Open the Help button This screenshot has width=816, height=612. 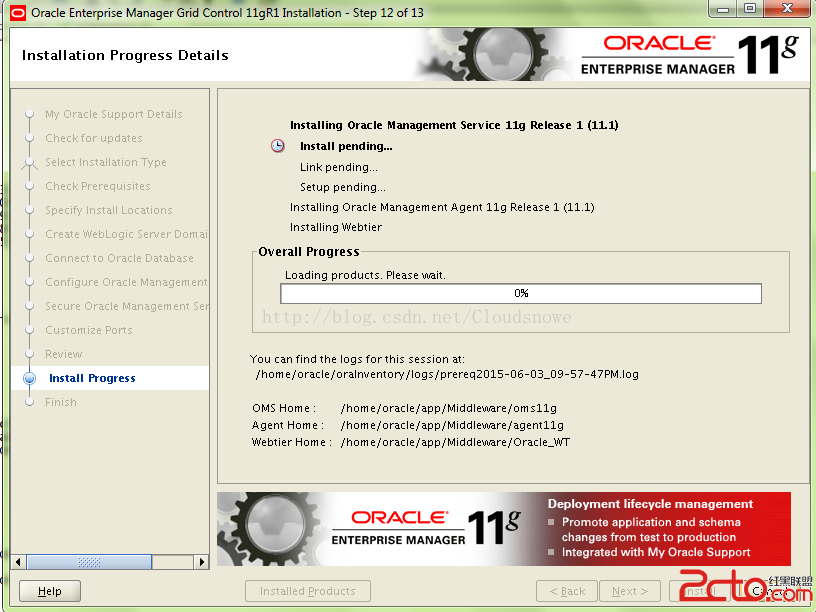50,591
